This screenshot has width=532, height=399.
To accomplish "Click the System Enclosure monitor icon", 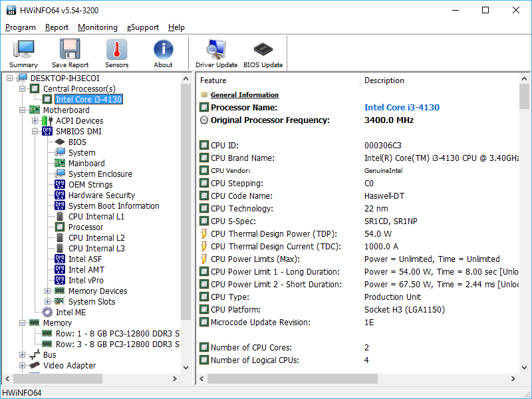I will 60,174.
